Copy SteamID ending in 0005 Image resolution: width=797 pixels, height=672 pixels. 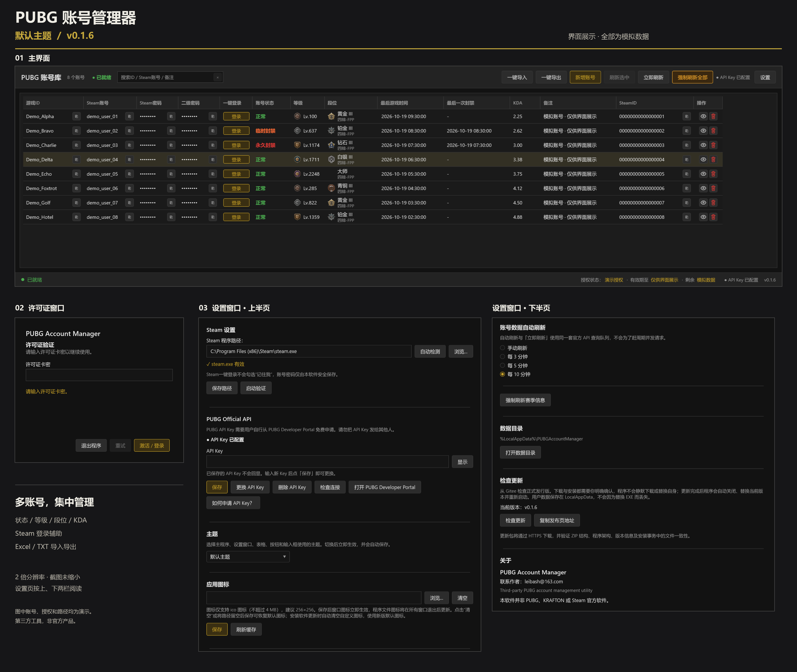686,174
